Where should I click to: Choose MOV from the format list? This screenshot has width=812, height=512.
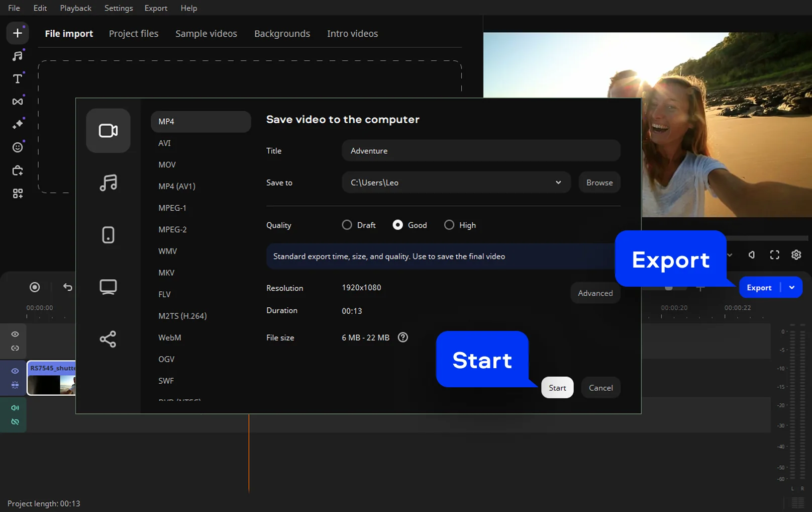[x=167, y=165]
